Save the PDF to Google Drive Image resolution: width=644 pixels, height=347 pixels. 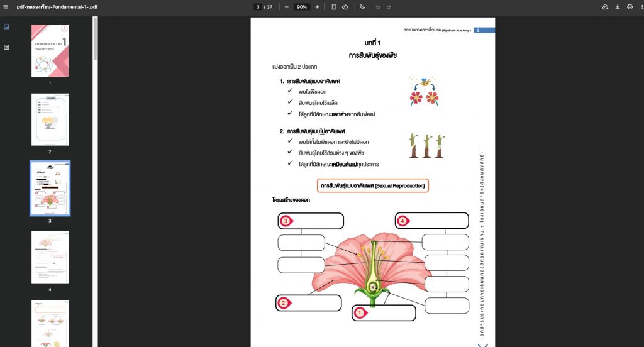point(605,7)
